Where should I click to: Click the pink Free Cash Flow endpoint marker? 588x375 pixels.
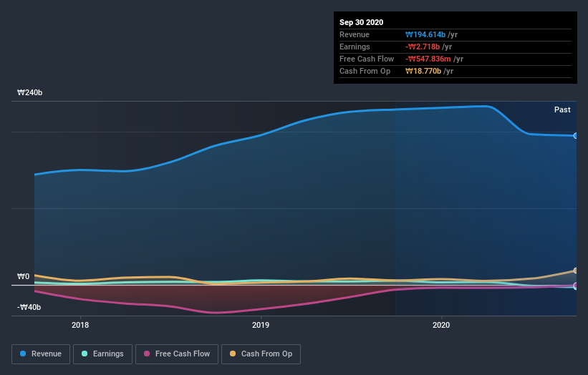(576, 286)
